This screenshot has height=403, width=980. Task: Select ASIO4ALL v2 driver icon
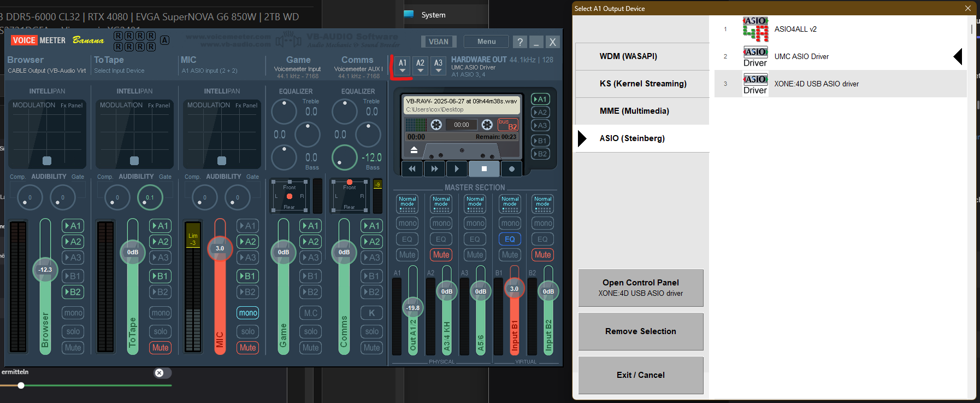[x=755, y=29]
